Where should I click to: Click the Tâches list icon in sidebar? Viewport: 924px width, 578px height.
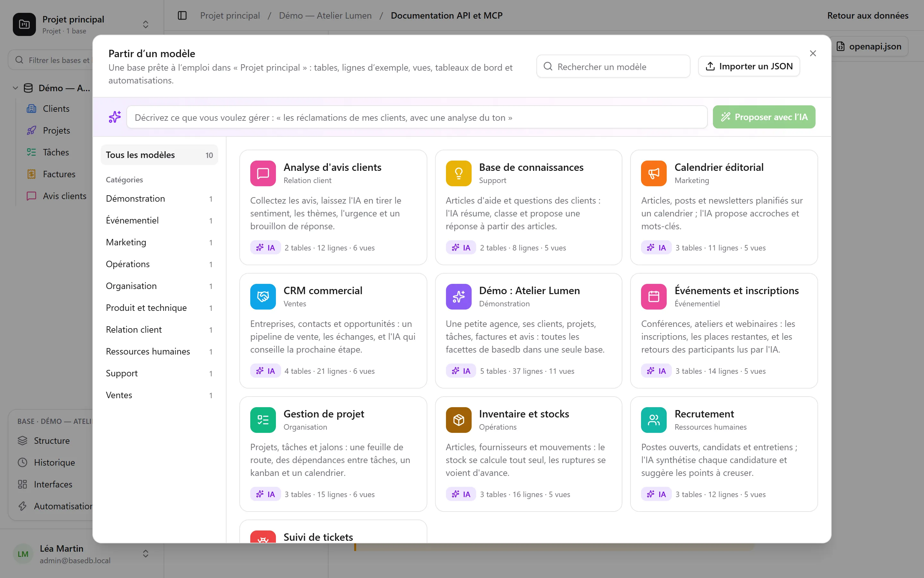click(31, 152)
